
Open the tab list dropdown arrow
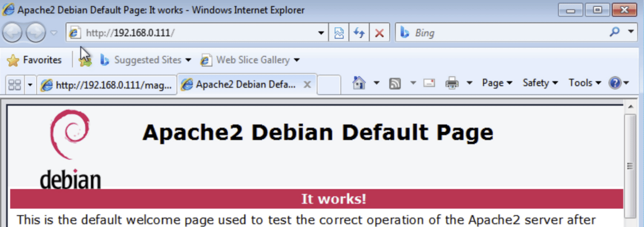[x=30, y=85]
